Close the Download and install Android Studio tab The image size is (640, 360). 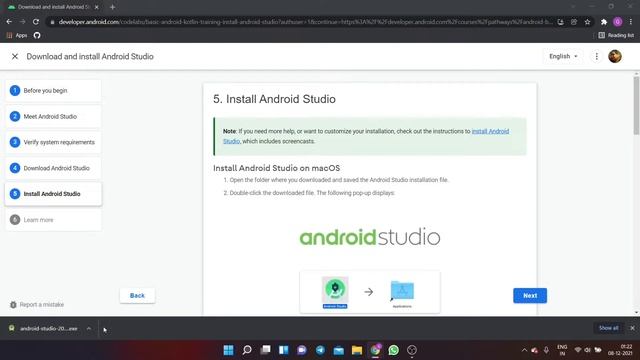(97, 7)
